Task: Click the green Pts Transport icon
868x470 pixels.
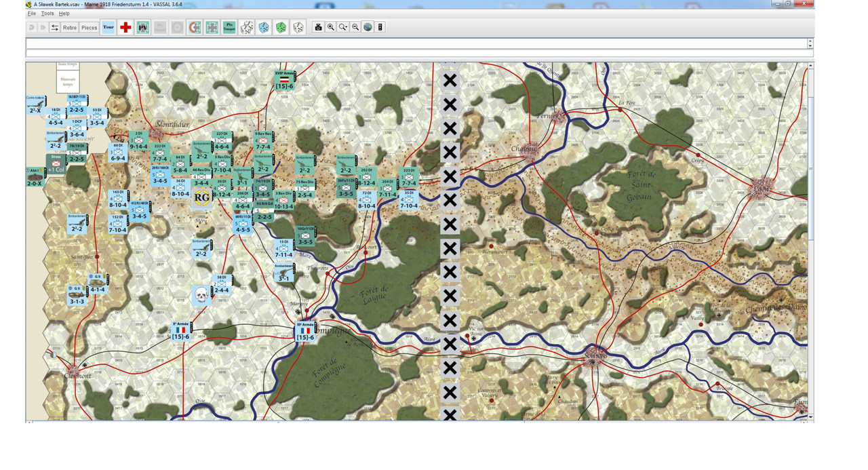Action: pyautogui.click(x=229, y=27)
